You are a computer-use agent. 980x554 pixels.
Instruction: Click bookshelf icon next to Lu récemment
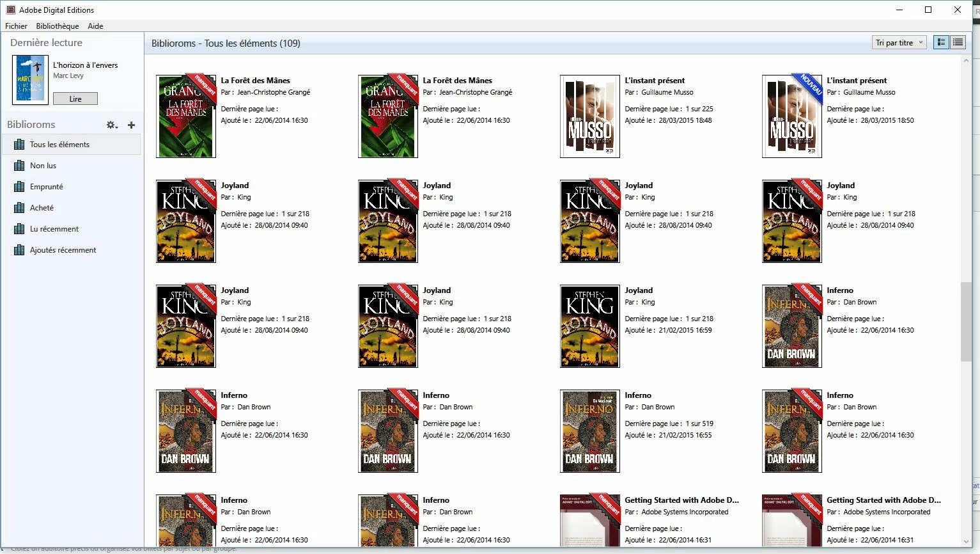point(19,229)
